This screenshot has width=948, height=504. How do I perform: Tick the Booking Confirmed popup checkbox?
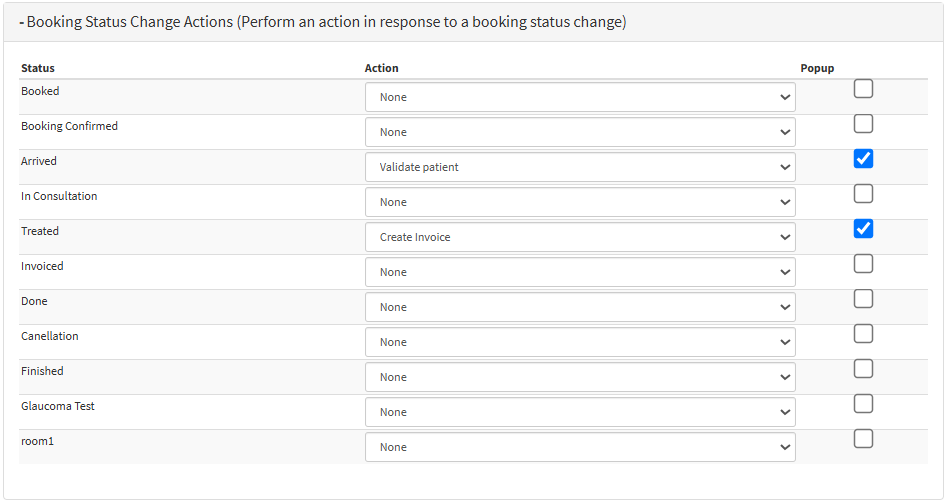[863, 124]
